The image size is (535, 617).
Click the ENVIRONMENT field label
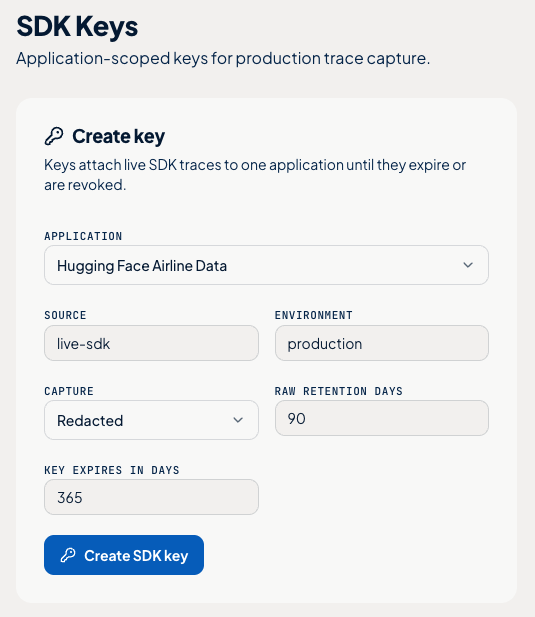click(x=314, y=315)
